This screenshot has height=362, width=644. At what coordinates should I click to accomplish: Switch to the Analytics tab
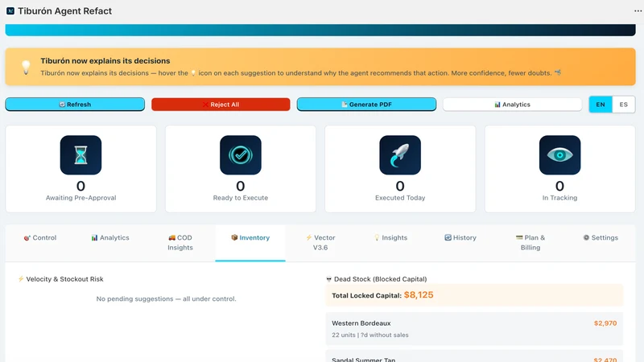point(110,243)
